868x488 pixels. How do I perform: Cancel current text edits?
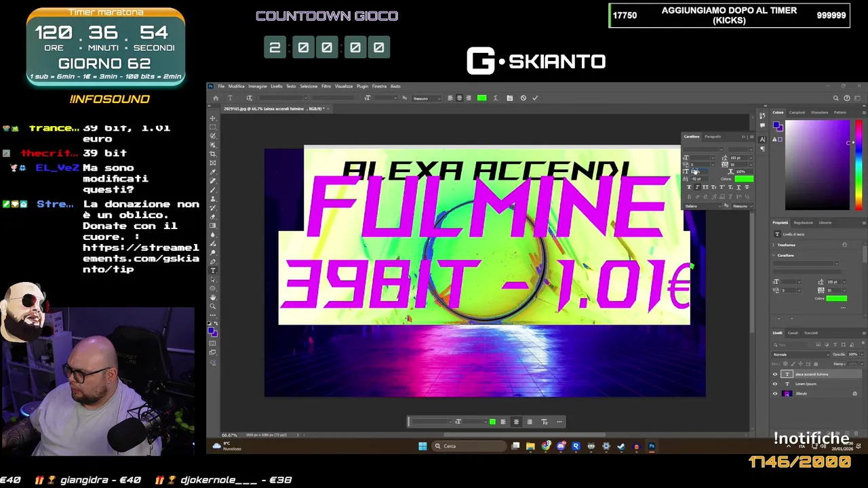[524, 98]
